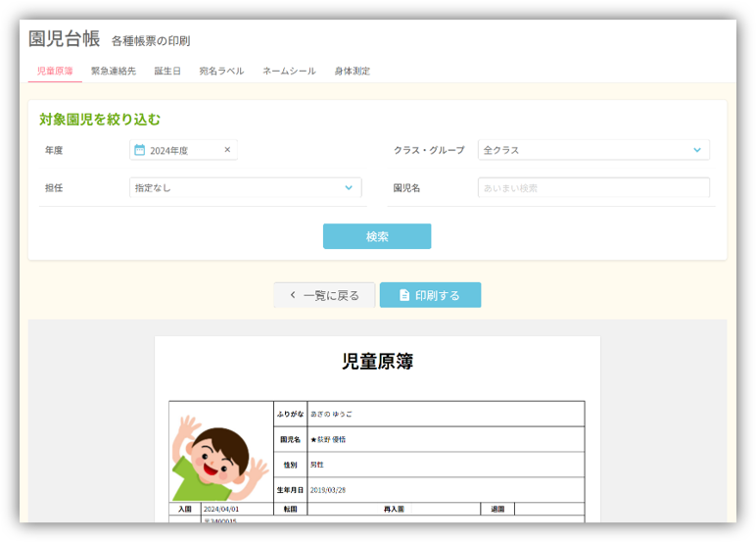Click the クラス・グループ field label
The image size is (756, 542).
[429, 150]
